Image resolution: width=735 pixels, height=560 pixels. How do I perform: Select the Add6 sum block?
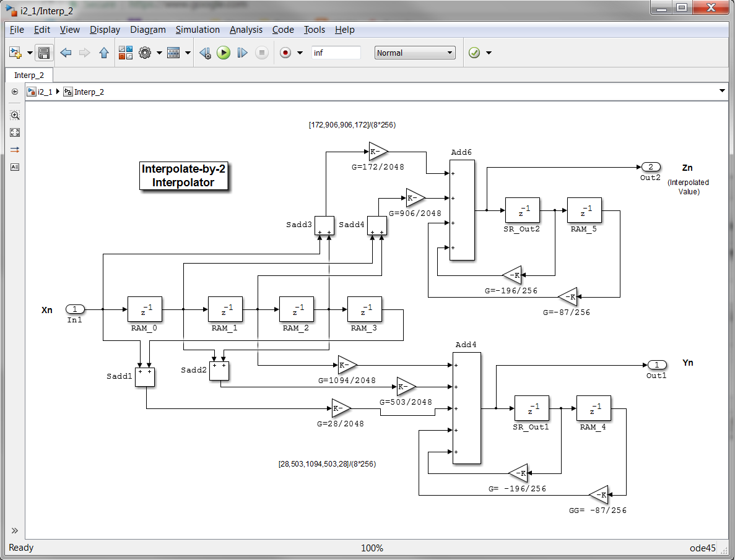click(462, 210)
